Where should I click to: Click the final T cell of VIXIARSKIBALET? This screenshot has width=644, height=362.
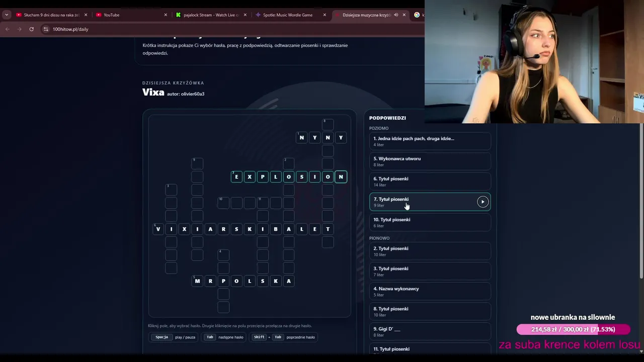(x=328, y=229)
